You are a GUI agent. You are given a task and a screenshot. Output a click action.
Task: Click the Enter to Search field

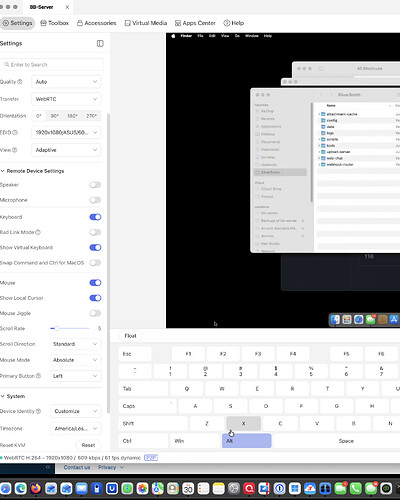52,65
